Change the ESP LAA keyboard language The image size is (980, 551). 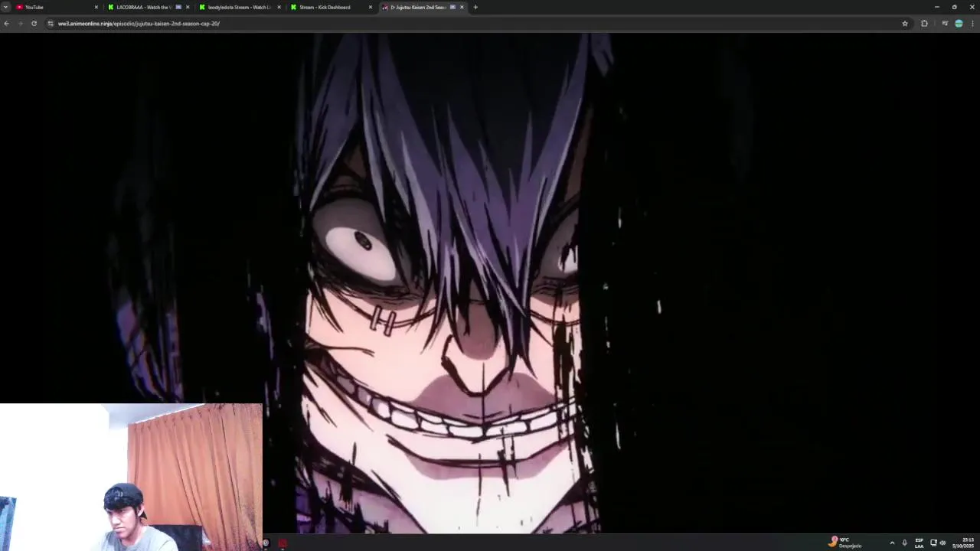pyautogui.click(x=919, y=543)
